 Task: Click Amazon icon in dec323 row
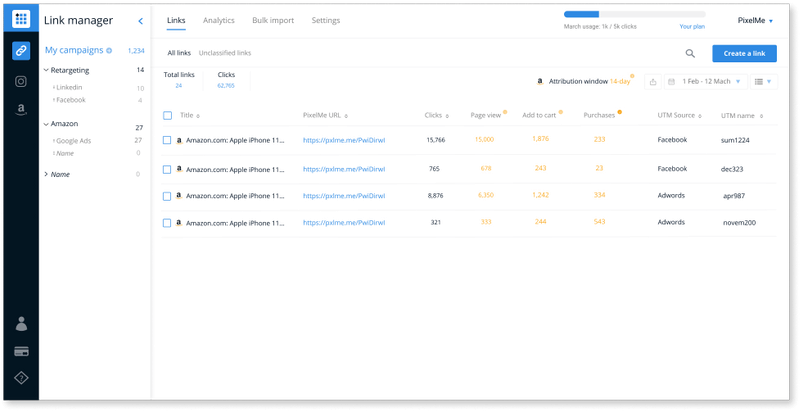179,169
